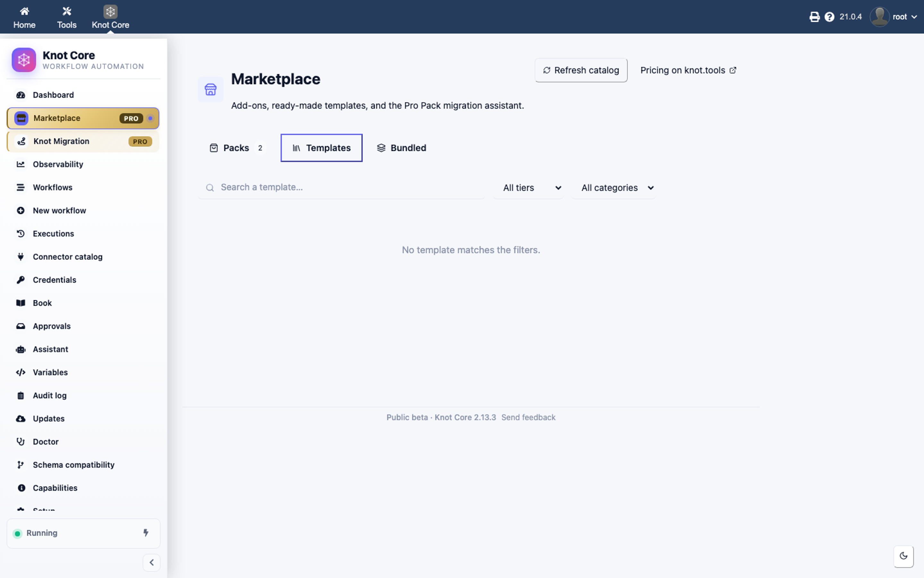Screen dimensions: 924x578
Task: Focus the Search a template field
Action: tap(341, 187)
